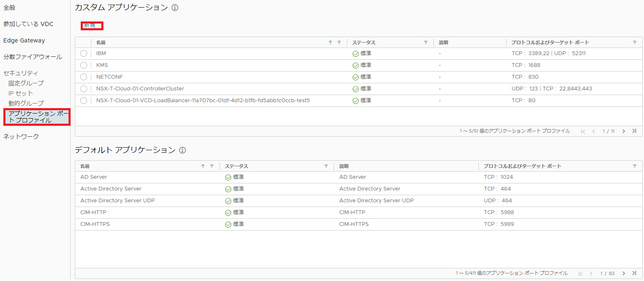The height and width of the screenshot is (281, 644).
Task: Open the 分散ファイアウォール section
Action: 33,57
